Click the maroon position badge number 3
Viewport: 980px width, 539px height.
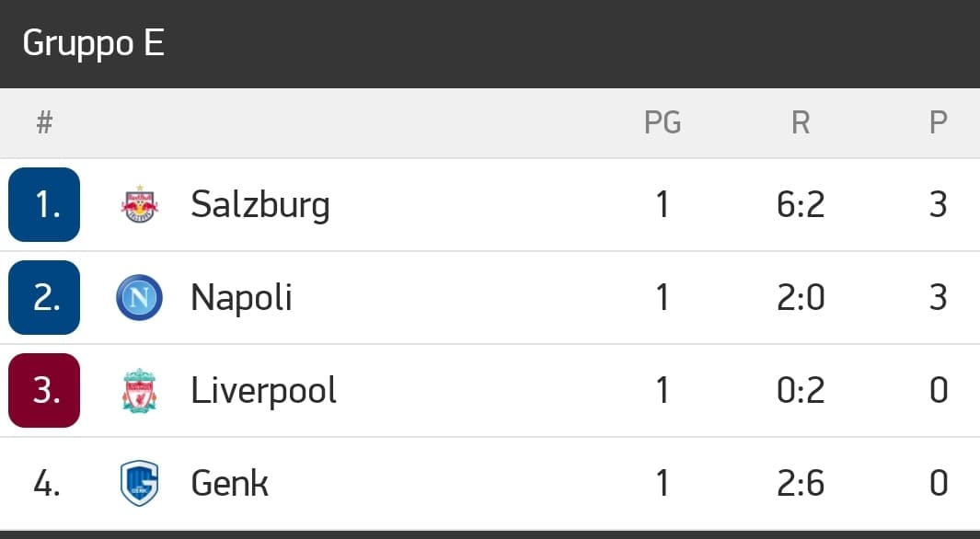[44, 391]
